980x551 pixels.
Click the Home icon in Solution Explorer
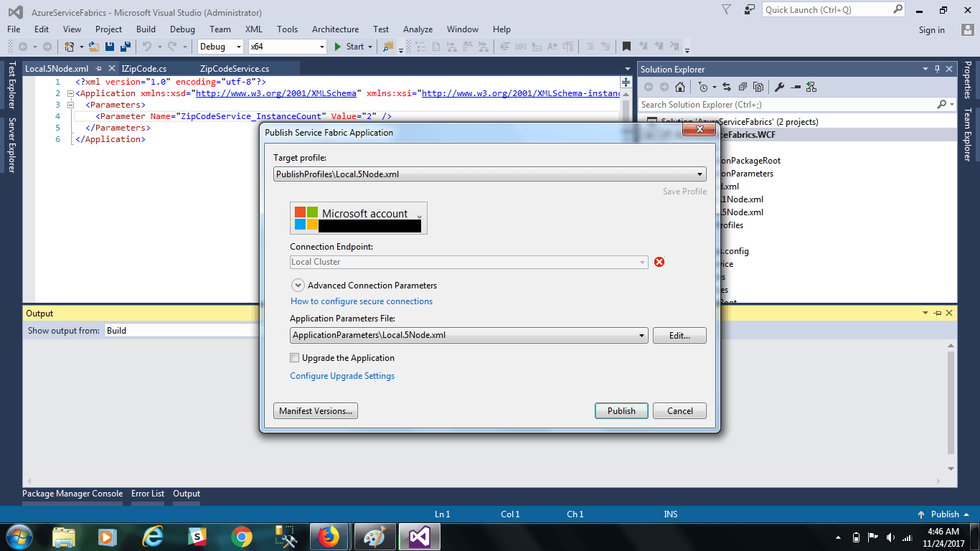click(680, 87)
